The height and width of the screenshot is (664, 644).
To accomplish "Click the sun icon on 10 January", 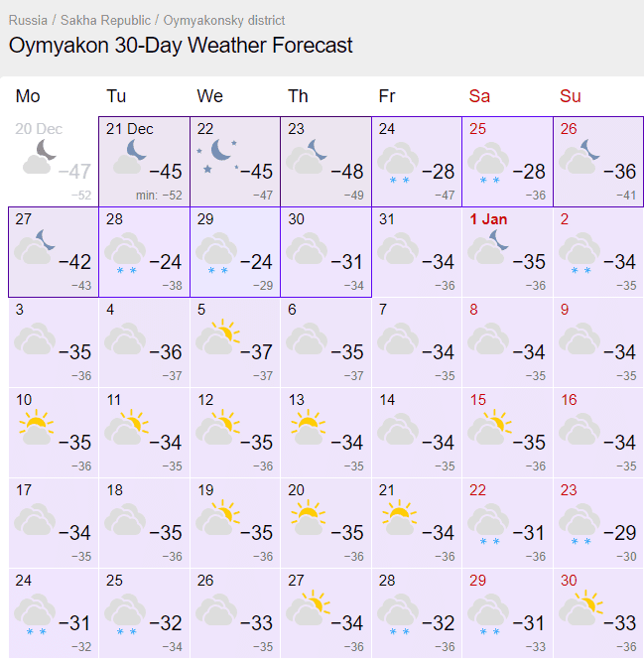I will click(36, 427).
